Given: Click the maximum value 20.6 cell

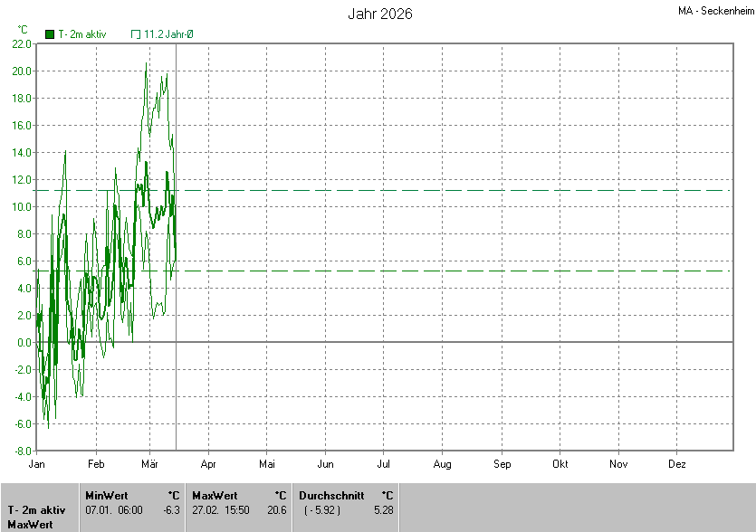Looking at the screenshot, I should point(276,510).
